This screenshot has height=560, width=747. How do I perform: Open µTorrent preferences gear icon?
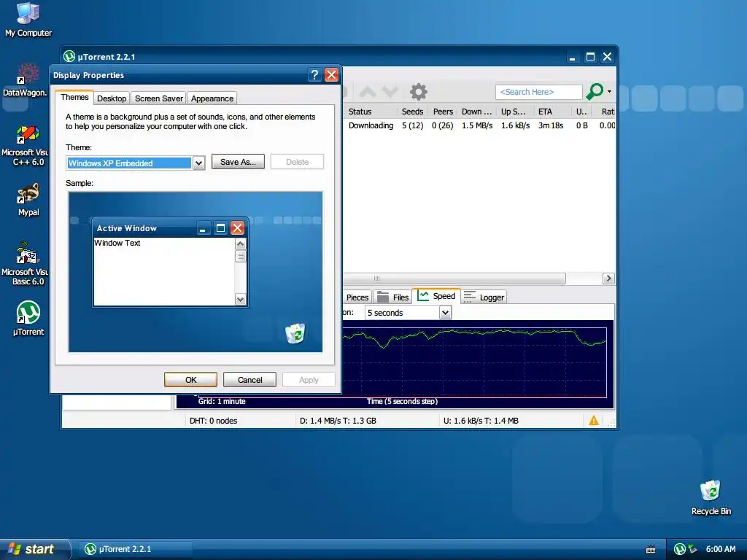[418, 91]
